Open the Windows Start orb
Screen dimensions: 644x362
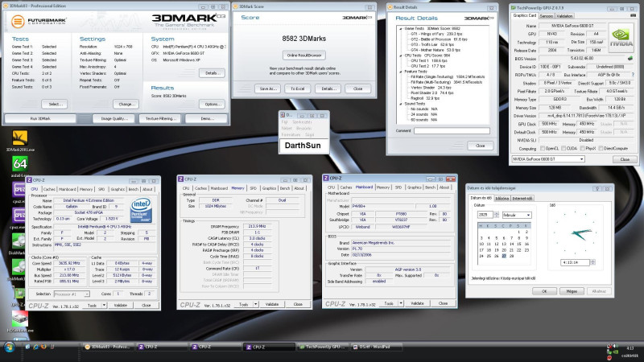[9, 348]
